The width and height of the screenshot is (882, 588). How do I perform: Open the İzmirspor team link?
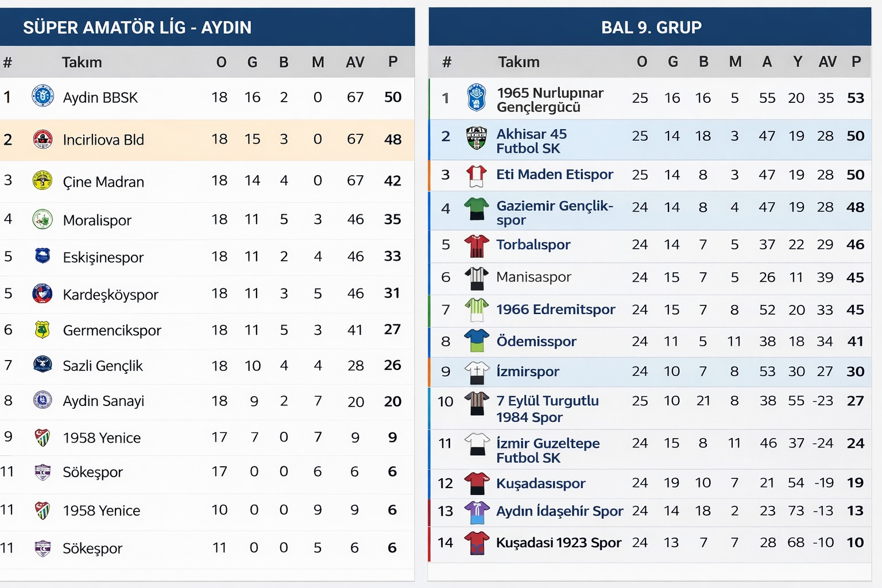tap(527, 372)
